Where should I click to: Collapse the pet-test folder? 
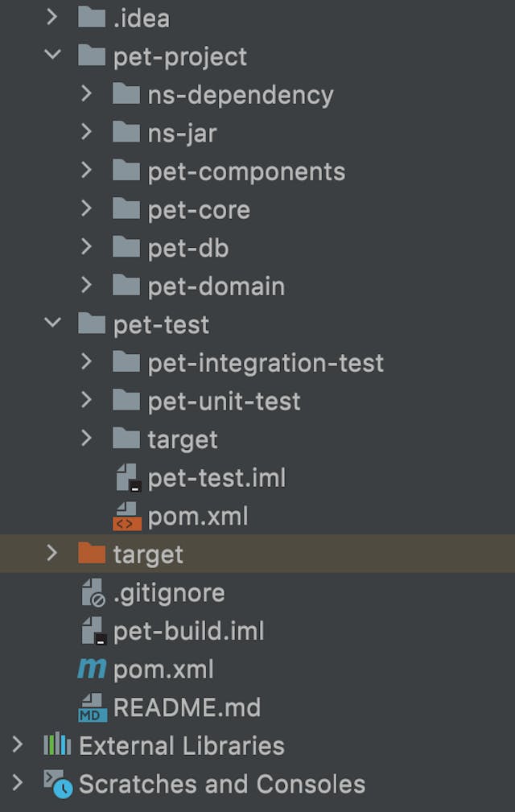[52, 324]
